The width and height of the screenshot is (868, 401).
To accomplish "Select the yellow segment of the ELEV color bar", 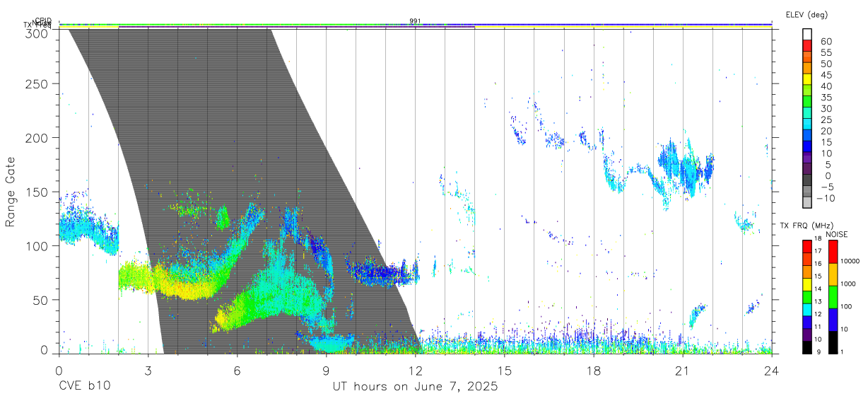I will (807, 79).
